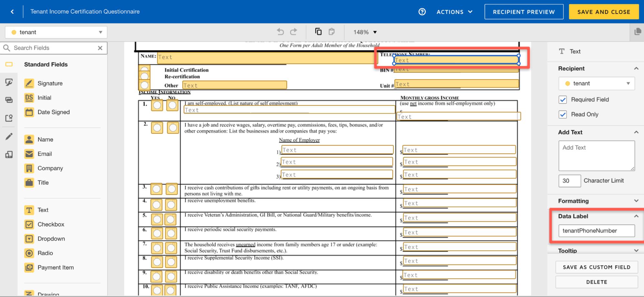Clear the Search Fields box with X
Screen dimensions: 644x297
coord(100,48)
